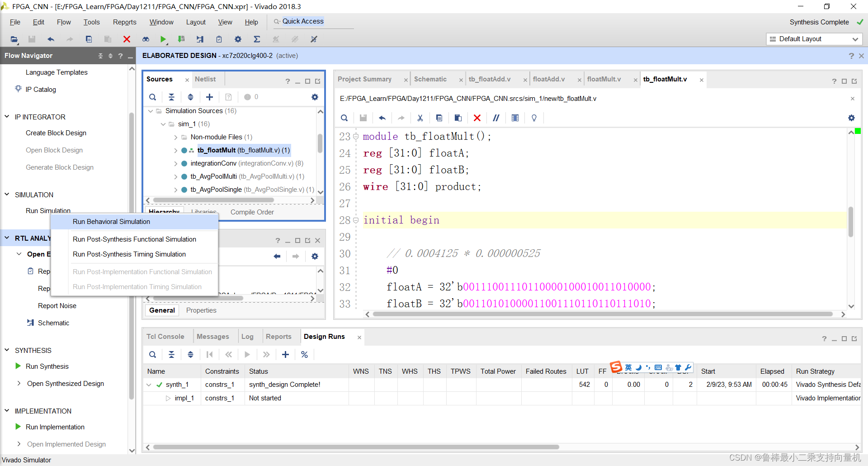Expand Open Synthesized Design item

point(19,383)
